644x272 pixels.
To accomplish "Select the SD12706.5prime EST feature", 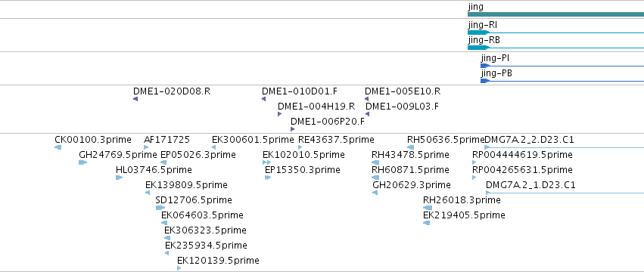I will click(x=160, y=208).
